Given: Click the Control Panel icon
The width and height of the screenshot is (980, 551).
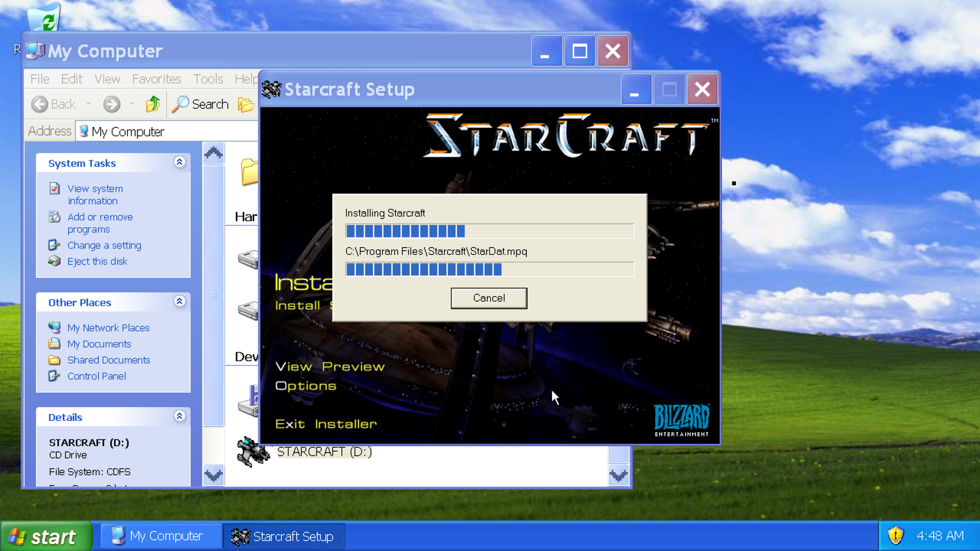Looking at the screenshot, I should (x=54, y=376).
